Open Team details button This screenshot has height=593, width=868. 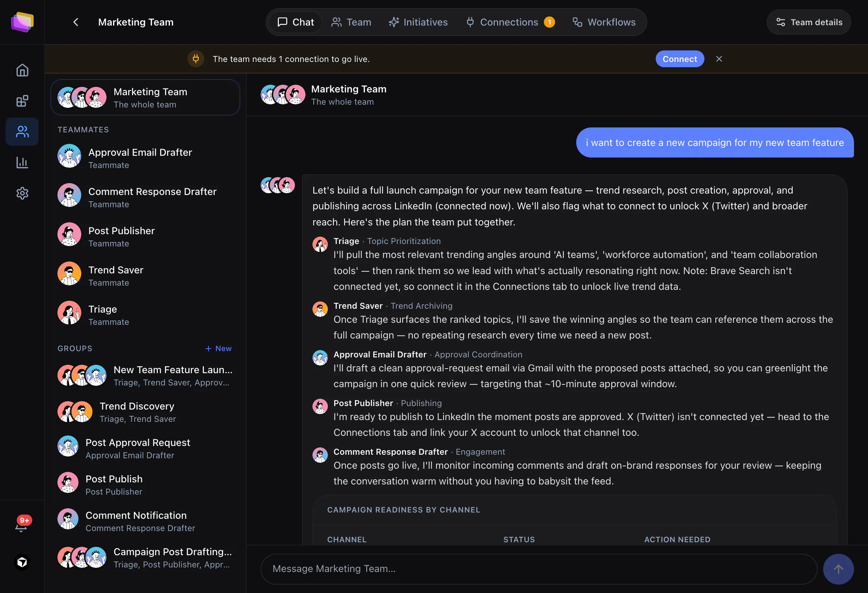click(808, 22)
